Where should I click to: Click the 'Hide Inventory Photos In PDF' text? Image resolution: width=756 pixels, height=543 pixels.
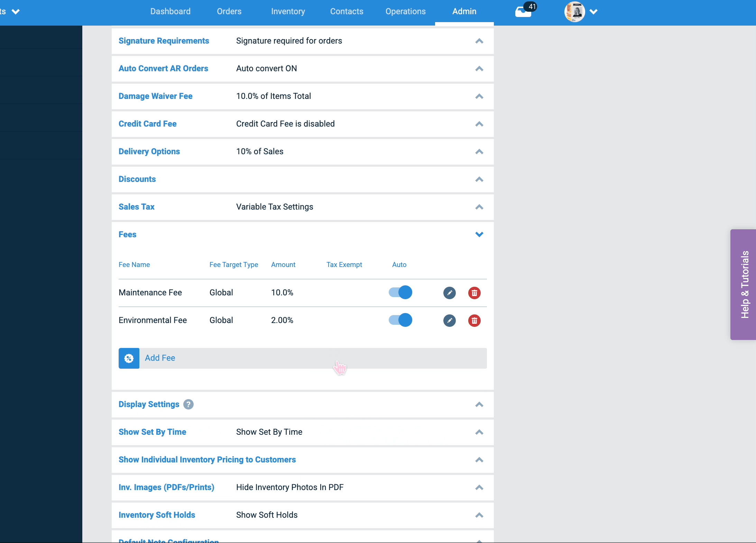290,487
